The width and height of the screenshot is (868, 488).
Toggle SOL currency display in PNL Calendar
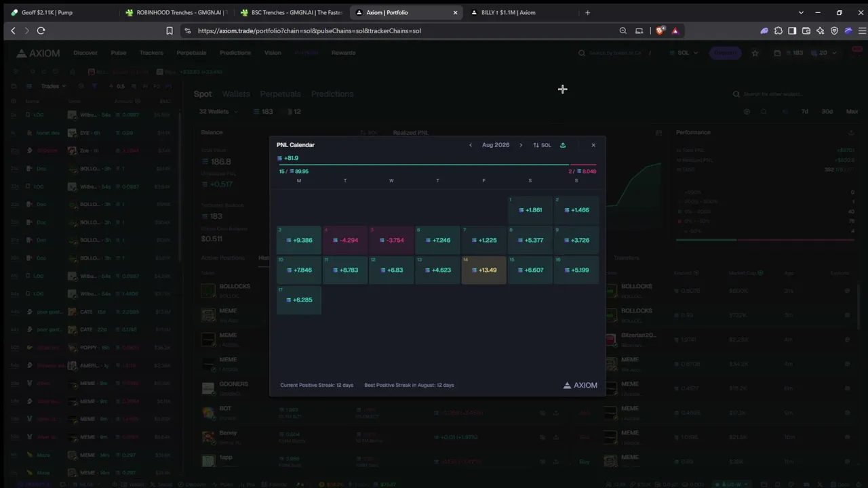(x=542, y=145)
